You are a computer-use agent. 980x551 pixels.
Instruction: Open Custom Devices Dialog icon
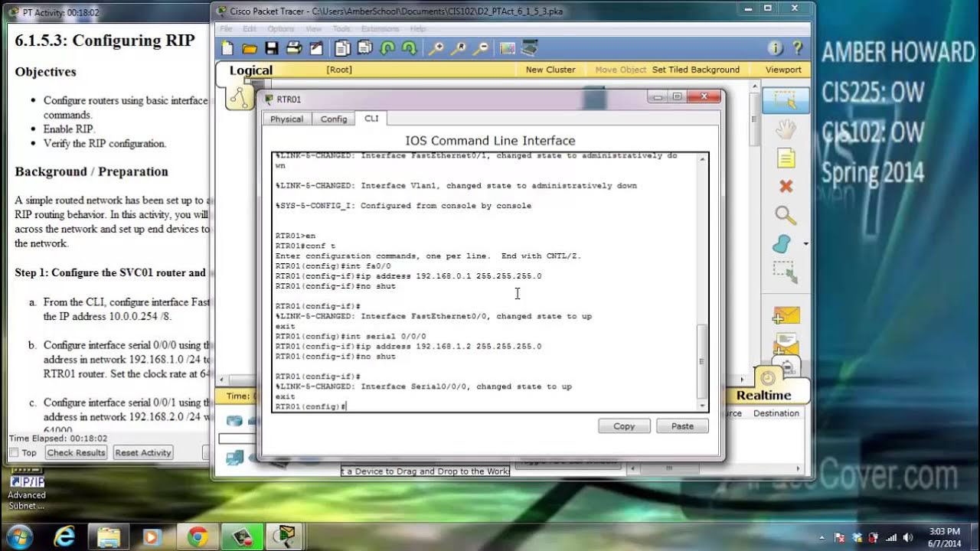tap(529, 48)
